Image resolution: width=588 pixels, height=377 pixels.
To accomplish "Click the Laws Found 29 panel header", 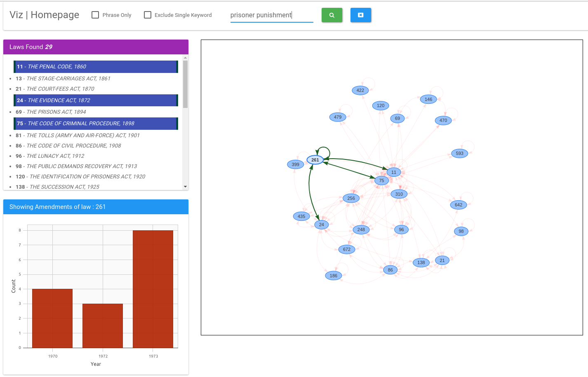I will coord(96,47).
